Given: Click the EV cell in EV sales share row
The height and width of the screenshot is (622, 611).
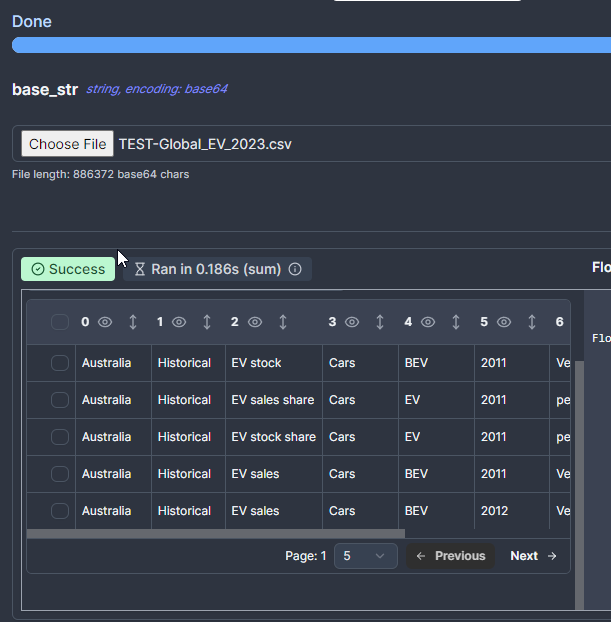Looking at the screenshot, I should (x=436, y=400).
